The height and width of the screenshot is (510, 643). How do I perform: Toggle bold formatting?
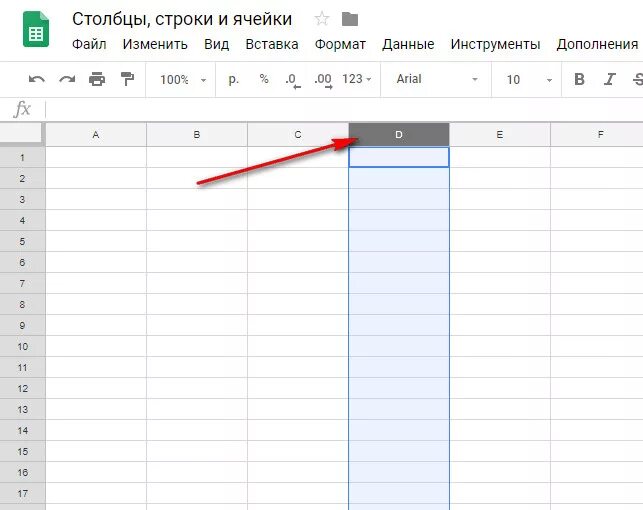579,79
